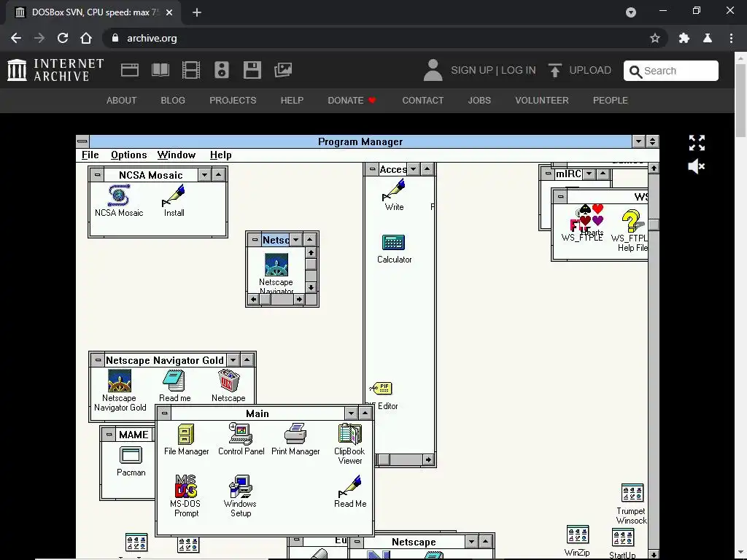Open the Internet Archive software floppy icon
The width and height of the screenshot is (747, 560).
point(252,70)
